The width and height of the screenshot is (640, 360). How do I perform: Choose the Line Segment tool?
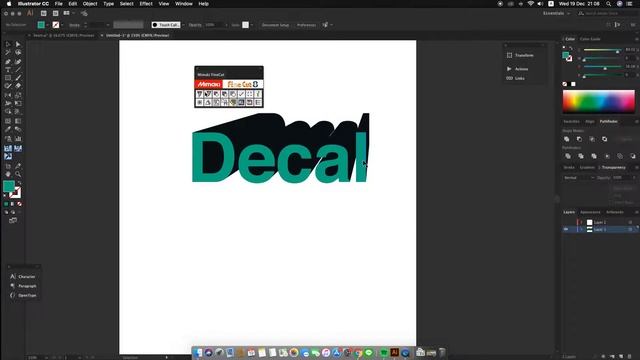[18, 70]
